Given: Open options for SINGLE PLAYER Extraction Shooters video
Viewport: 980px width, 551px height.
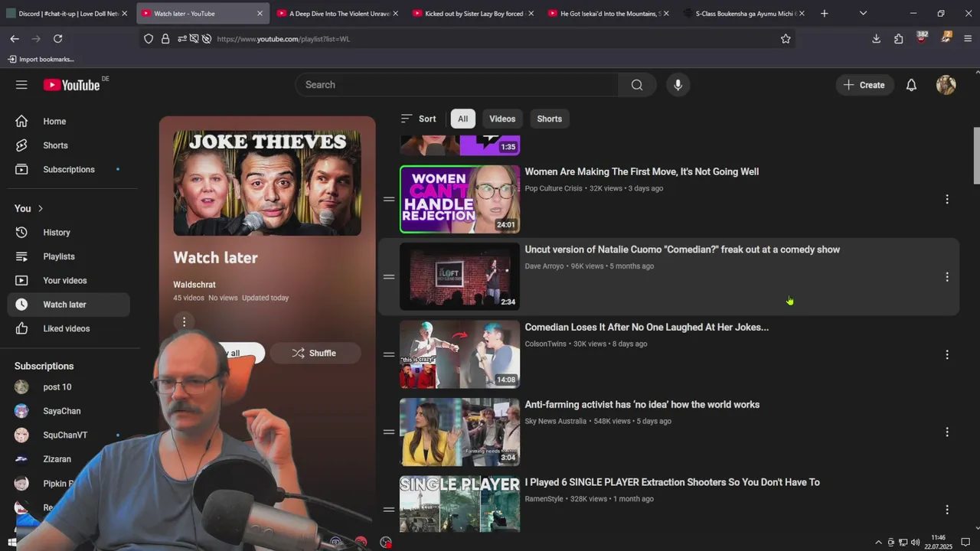Looking at the screenshot, I should tap(946, 510).
